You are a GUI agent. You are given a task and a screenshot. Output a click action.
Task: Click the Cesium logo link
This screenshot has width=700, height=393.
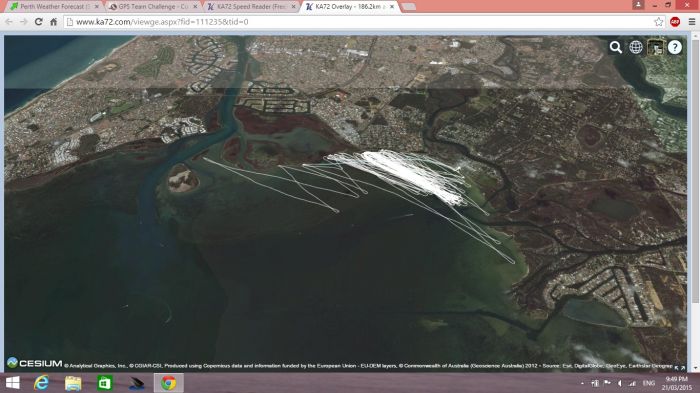pyautogui.click(x=35, y=363)
